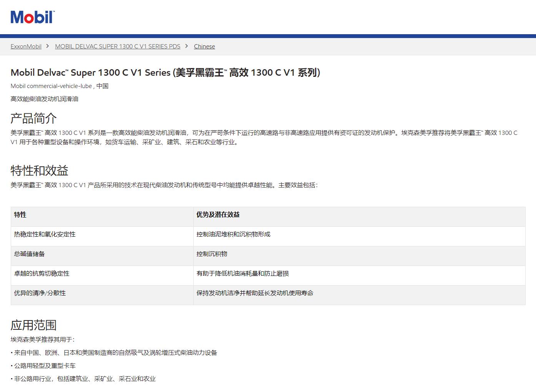Open MOBIL DELVAC SUPER 1300 C V1 SERIES PDS link

[118, 47]
